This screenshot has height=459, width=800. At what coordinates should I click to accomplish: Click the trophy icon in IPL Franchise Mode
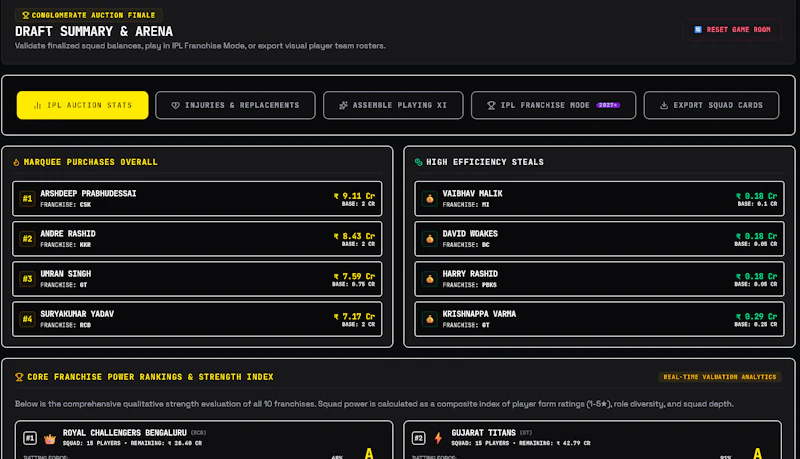click(491, 105)
